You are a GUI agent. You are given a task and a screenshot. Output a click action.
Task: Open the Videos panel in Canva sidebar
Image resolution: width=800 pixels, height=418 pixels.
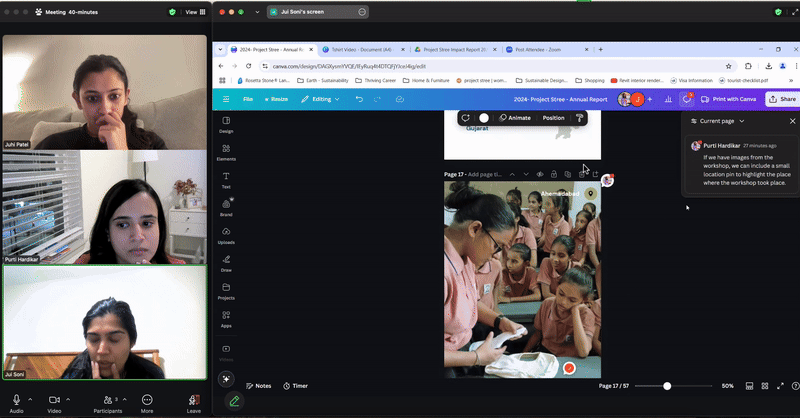click(226, 352)
